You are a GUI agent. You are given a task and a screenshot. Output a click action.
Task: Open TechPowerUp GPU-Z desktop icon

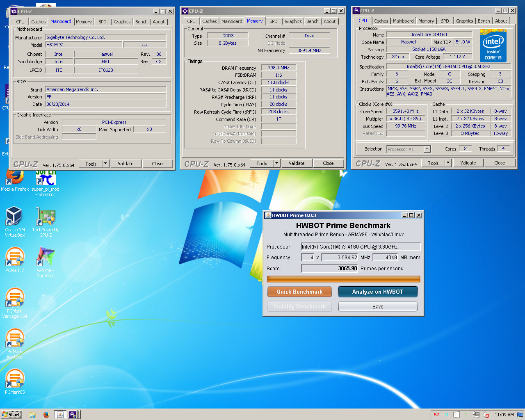46,222
